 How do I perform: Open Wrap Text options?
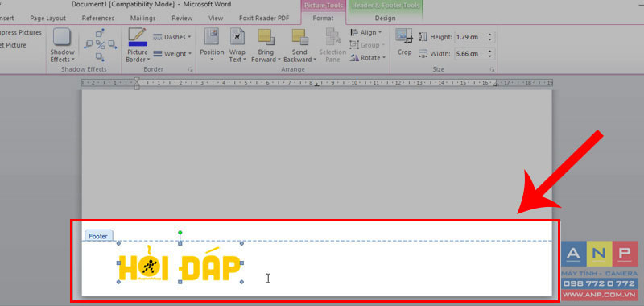click(237, 45)
